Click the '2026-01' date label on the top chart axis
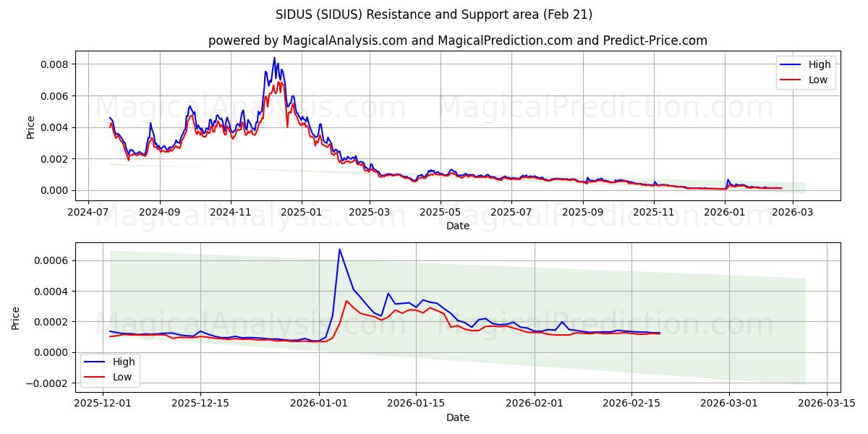 click(x=725, y=212)
